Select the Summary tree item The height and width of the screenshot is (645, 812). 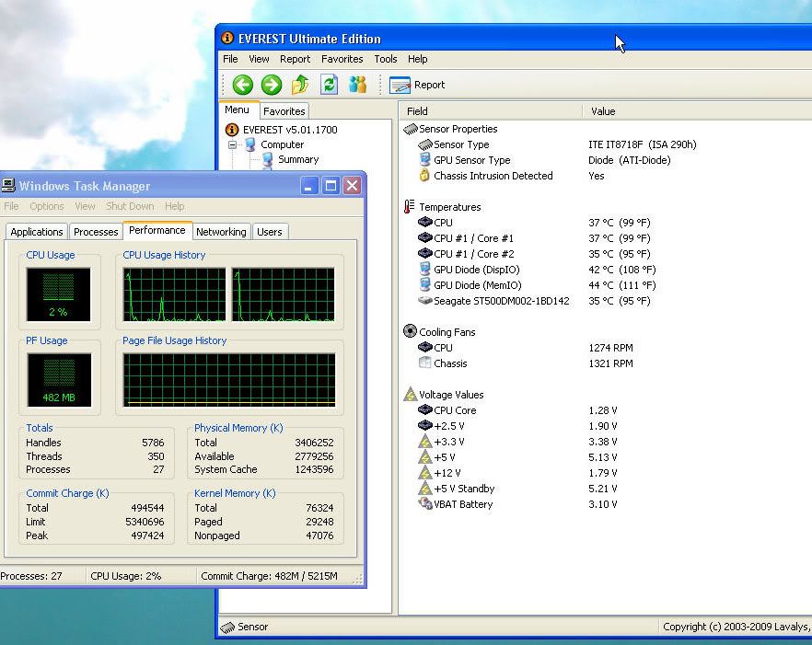coord(298,159)
